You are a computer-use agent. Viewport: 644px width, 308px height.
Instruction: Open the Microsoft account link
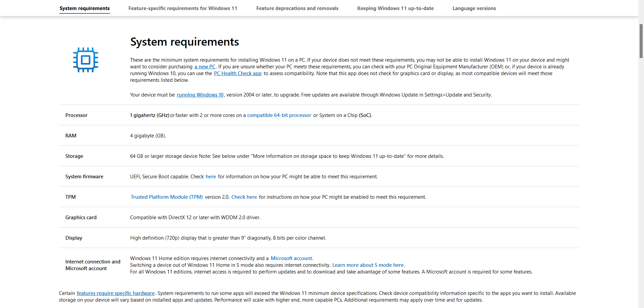291,258
